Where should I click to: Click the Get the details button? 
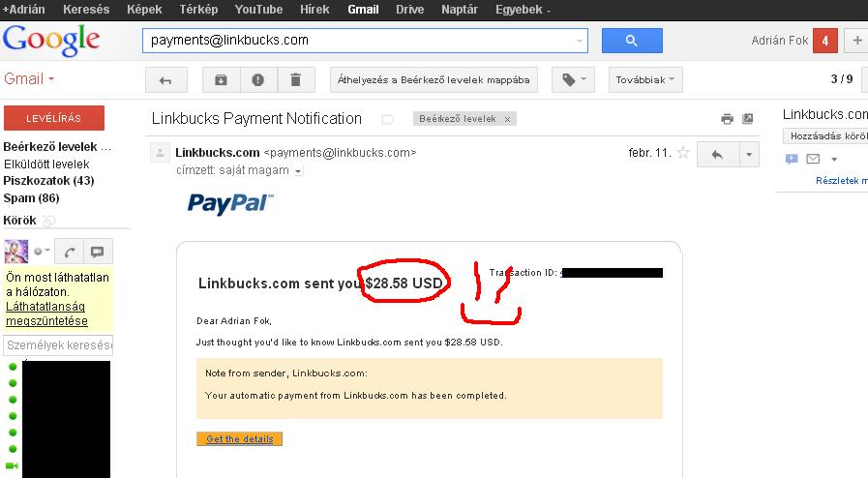tap(239, 438)
